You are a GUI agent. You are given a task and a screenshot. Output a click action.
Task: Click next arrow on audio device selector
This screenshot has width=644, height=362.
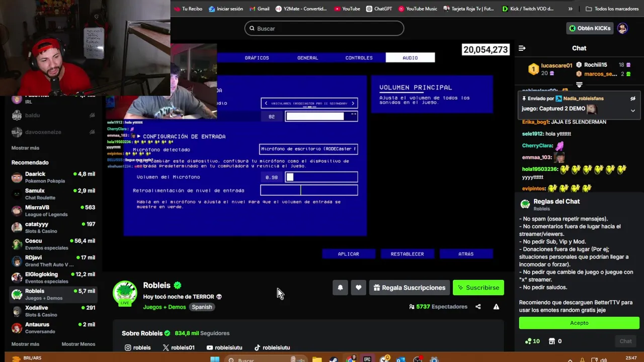coord(353,103)
